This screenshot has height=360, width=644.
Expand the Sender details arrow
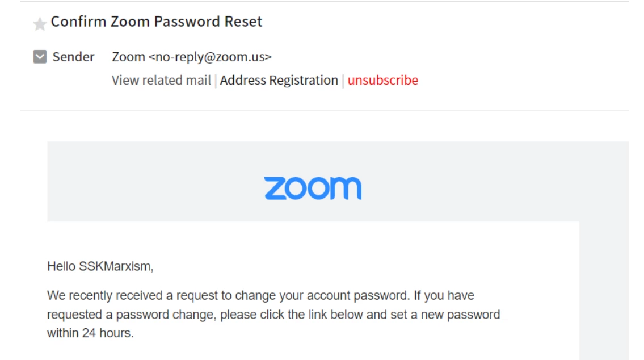tap(40, 57)
